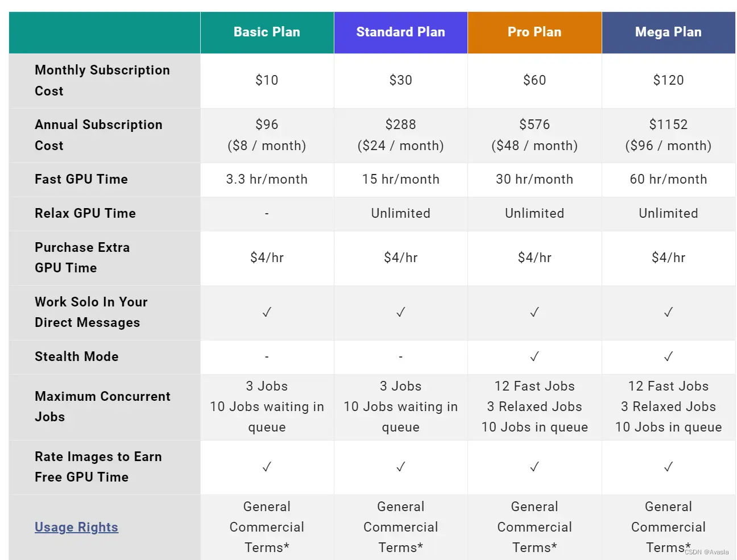This screenshot has height=560, width=737.
Task: Select the Mega Plan column header
Action: click(668, 32)
